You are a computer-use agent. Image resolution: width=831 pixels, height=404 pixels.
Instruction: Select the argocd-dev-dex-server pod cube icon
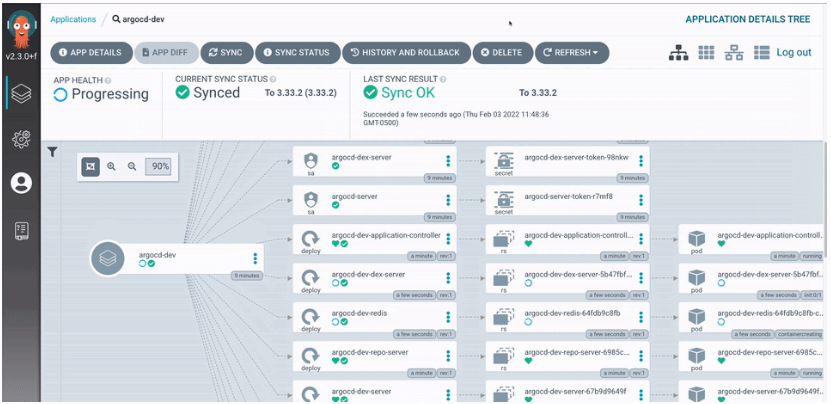[x=696, y=277]
